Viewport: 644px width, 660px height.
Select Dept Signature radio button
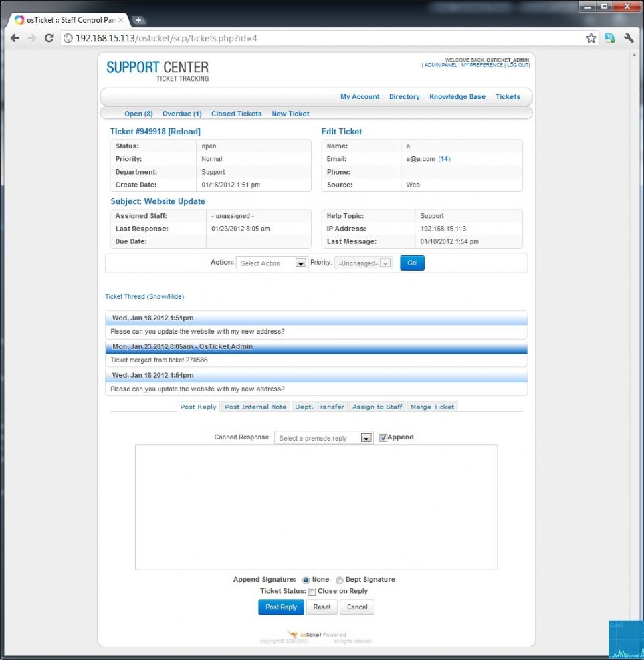tap(340, 580)
